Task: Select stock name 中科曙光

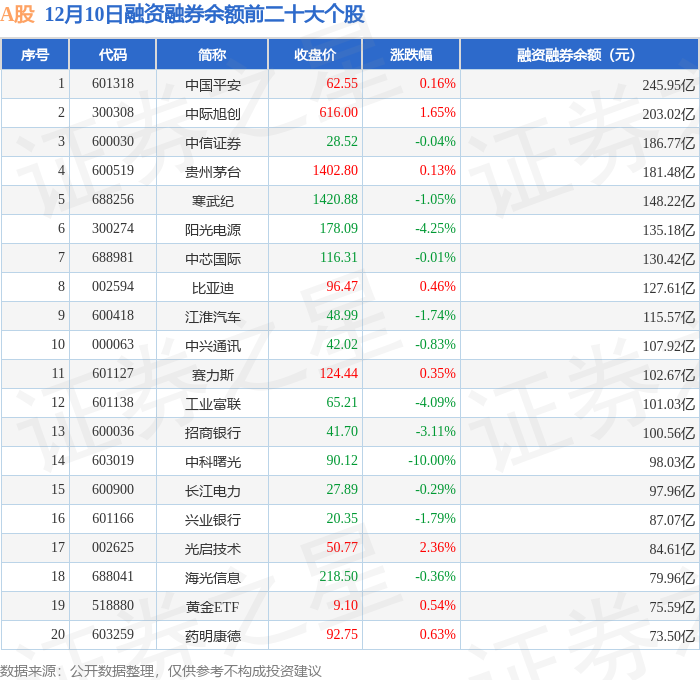Action: (213, 462)
